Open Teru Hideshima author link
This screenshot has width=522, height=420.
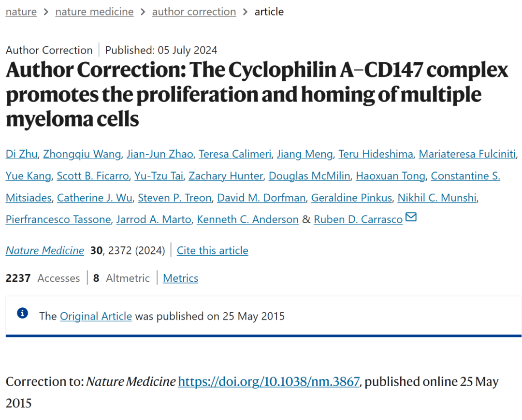pos(376,154)
